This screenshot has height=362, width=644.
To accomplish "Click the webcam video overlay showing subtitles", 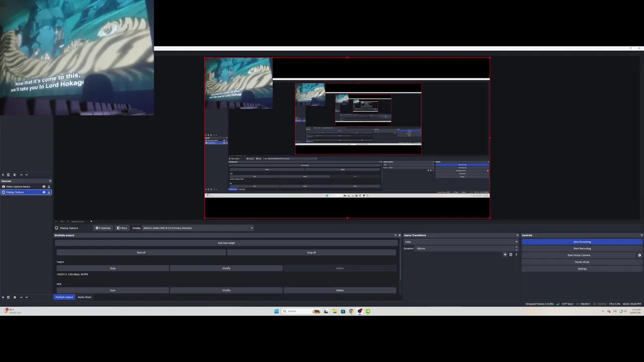I will [77, 58].
